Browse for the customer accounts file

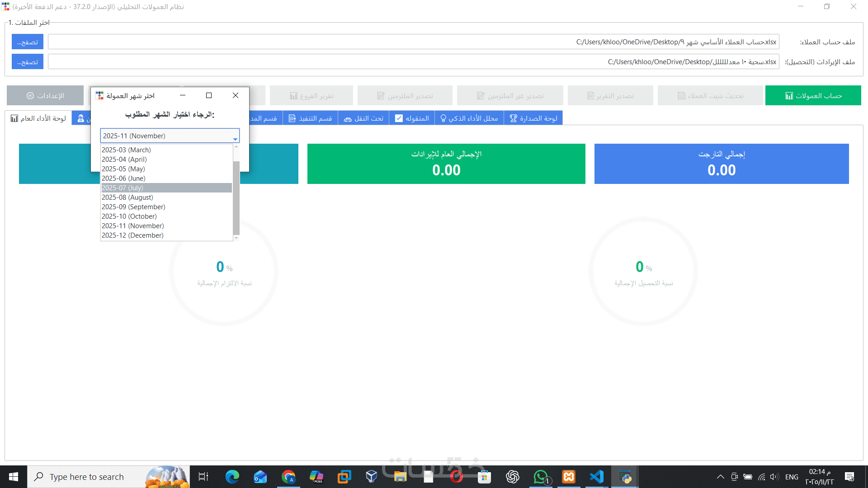tap(28, 42)
